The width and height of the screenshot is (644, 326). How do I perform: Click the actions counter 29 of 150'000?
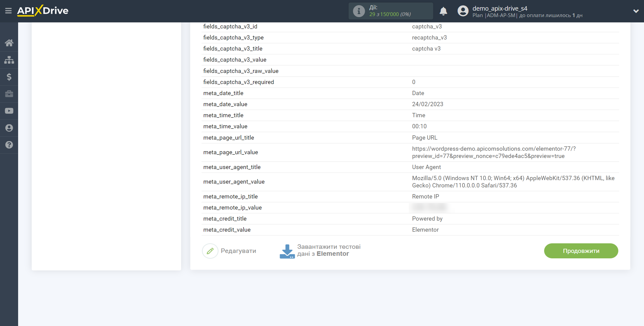[x=390, y=14]
